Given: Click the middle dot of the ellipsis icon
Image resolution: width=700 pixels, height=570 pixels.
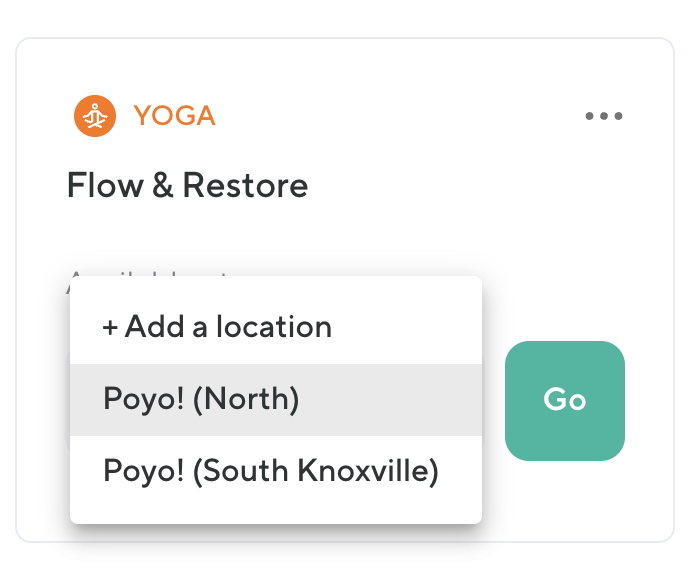Looking at the screenshot, I should point(604,116).
